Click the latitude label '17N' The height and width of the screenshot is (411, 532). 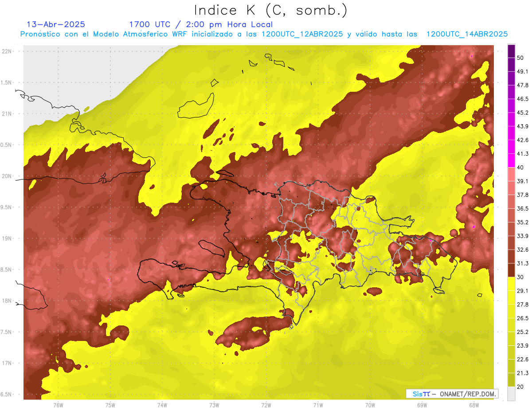(x=7, y=363)
